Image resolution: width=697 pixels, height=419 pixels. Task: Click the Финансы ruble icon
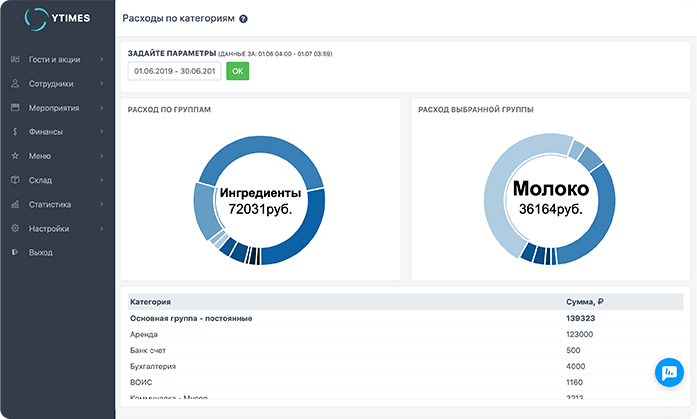coord(15,132)
